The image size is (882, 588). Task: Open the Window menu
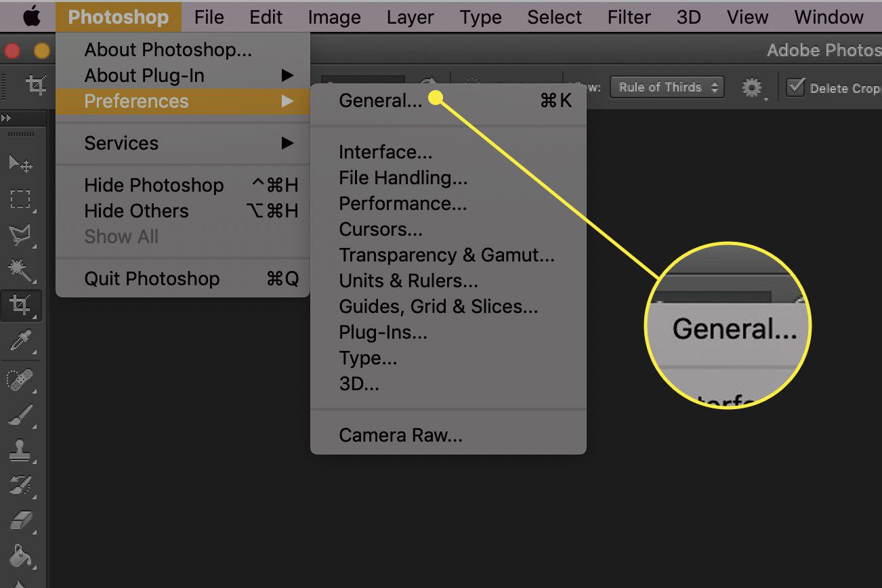tap(829, 17)
